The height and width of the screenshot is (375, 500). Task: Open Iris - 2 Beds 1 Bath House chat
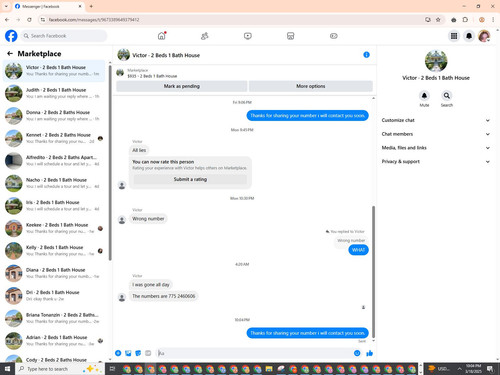[54, 206]
